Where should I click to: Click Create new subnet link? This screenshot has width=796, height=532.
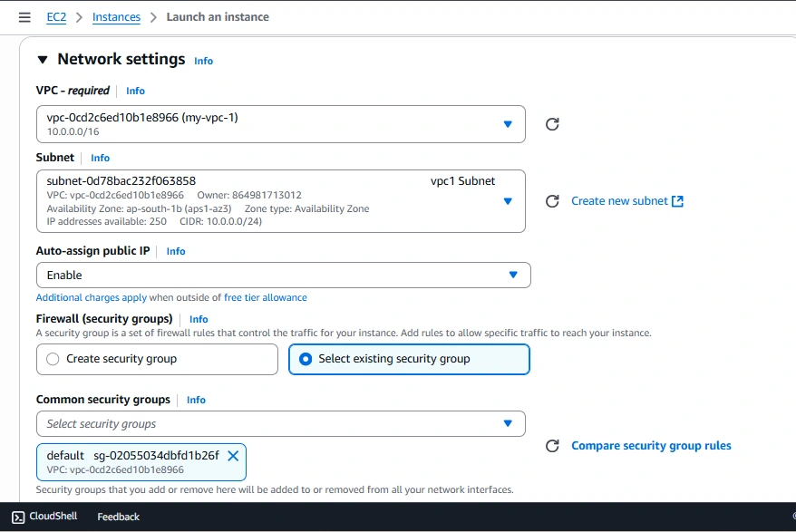click(x=626, y=201)
